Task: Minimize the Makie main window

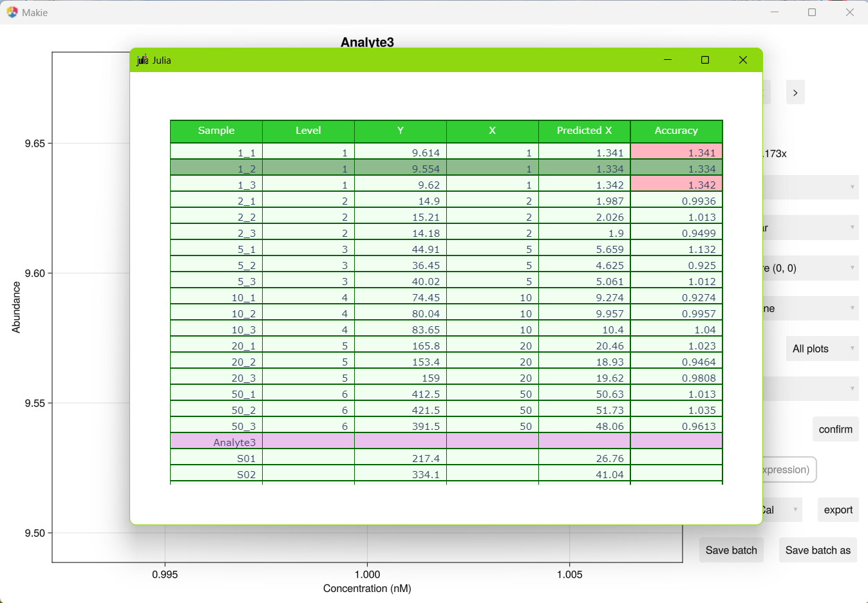Action: [x=775, y=12]
